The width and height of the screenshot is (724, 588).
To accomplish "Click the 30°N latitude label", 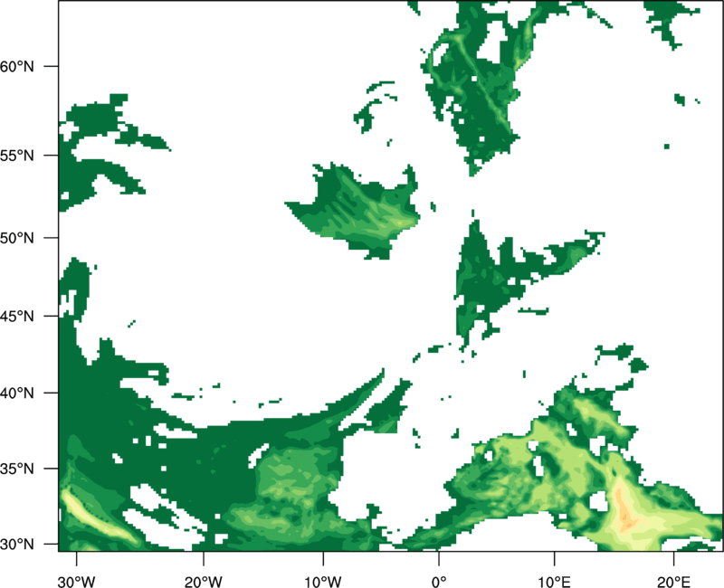I will pos(17,545).
